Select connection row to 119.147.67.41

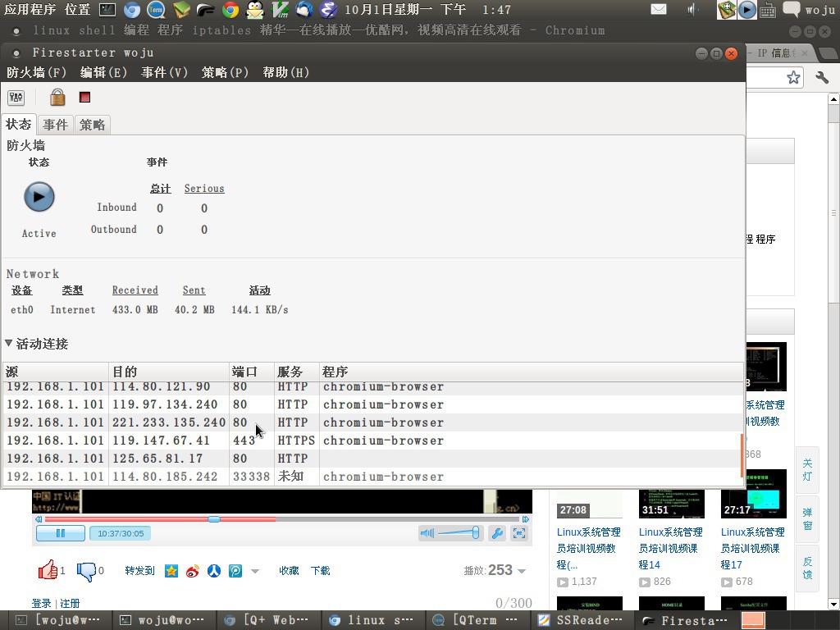pyautogui.click(x=373, y=441)
